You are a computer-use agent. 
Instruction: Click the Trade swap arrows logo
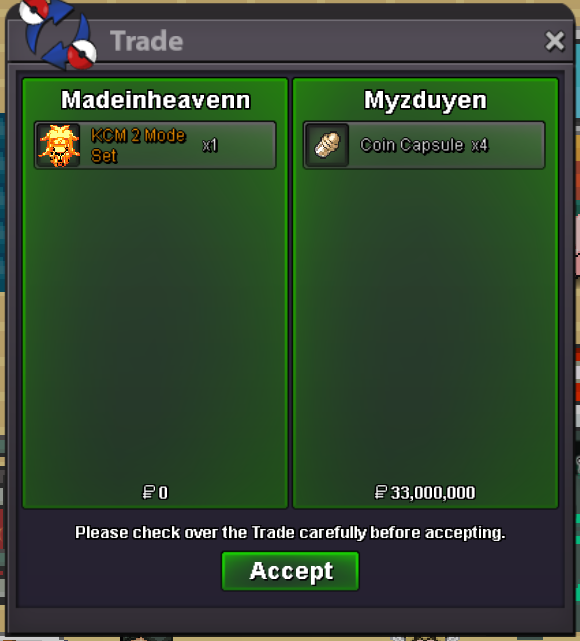[58, 34]
